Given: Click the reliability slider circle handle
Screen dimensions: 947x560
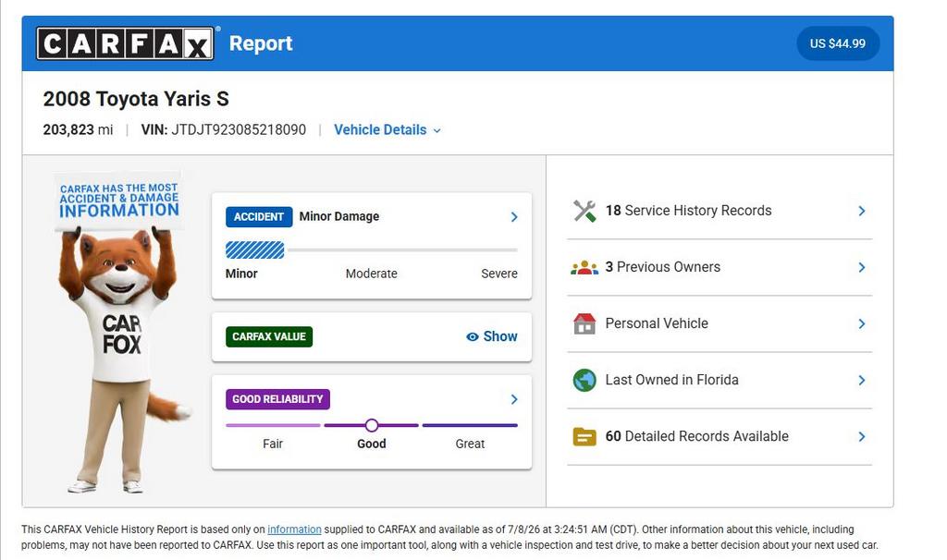Looking at the screenshot, I should [372, 425].
